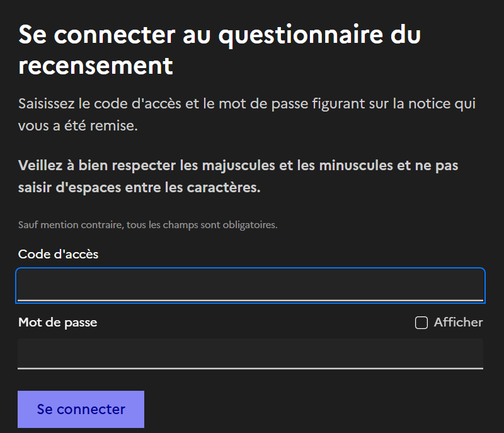Click the word "recensement" in the heading

[96, 65]
